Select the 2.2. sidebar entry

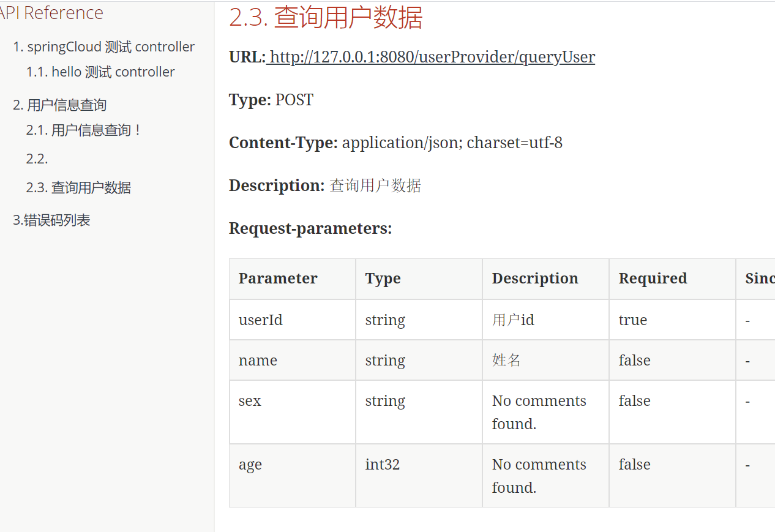click(37, 159)
